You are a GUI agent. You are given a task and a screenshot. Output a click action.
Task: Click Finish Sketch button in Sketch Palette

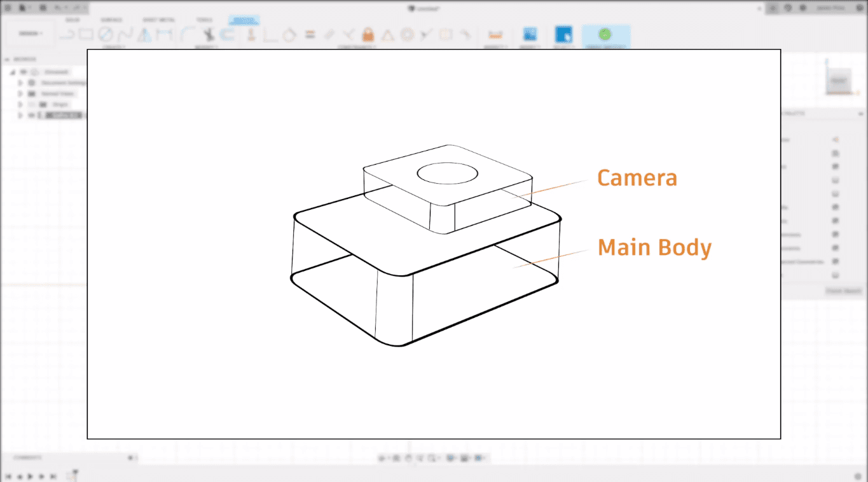coord(843,291)
